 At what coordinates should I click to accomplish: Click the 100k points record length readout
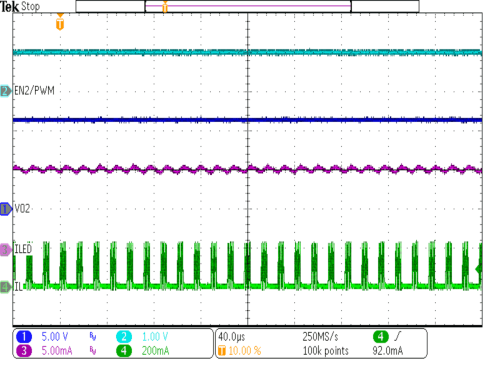click(x=326, y=351)
